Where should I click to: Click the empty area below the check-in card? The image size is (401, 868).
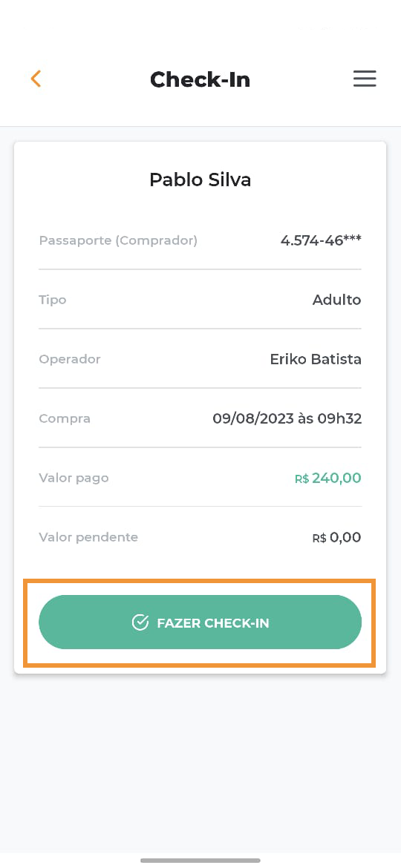(200, 764)
